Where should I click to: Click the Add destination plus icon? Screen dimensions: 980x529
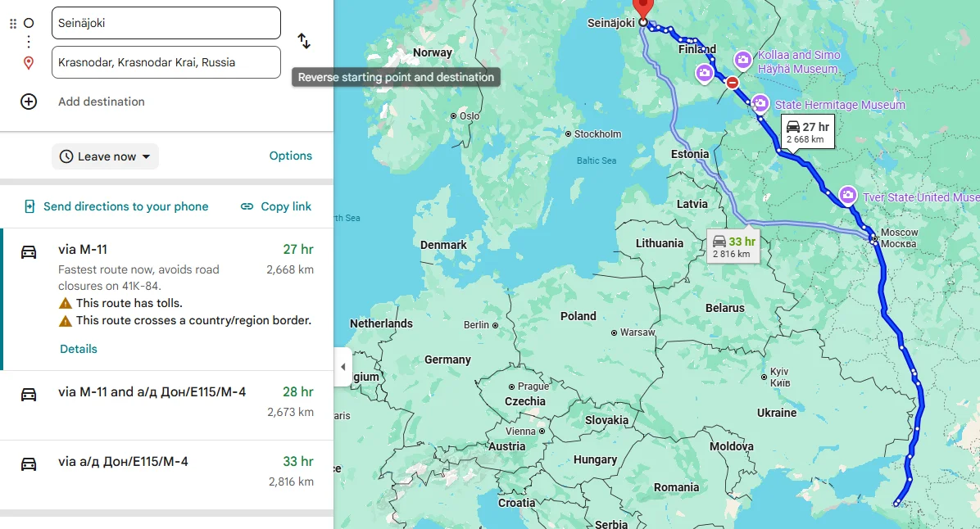(x=29, y=102)
